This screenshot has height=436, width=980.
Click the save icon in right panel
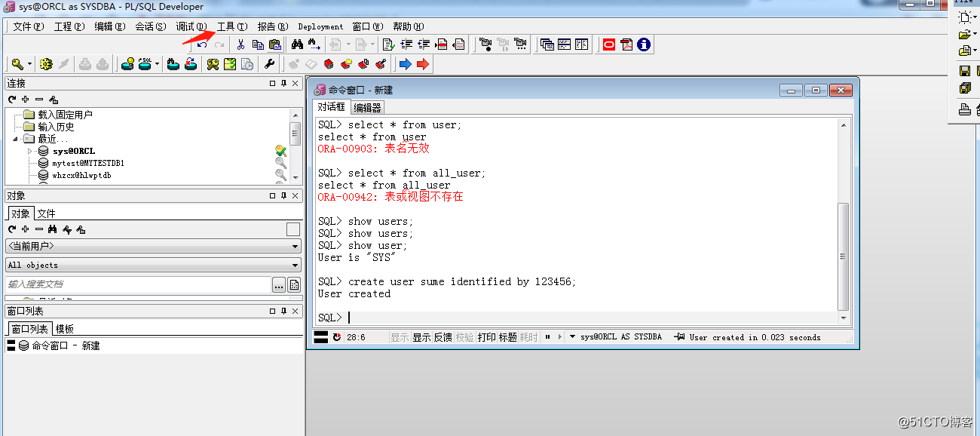pos(965,71)
